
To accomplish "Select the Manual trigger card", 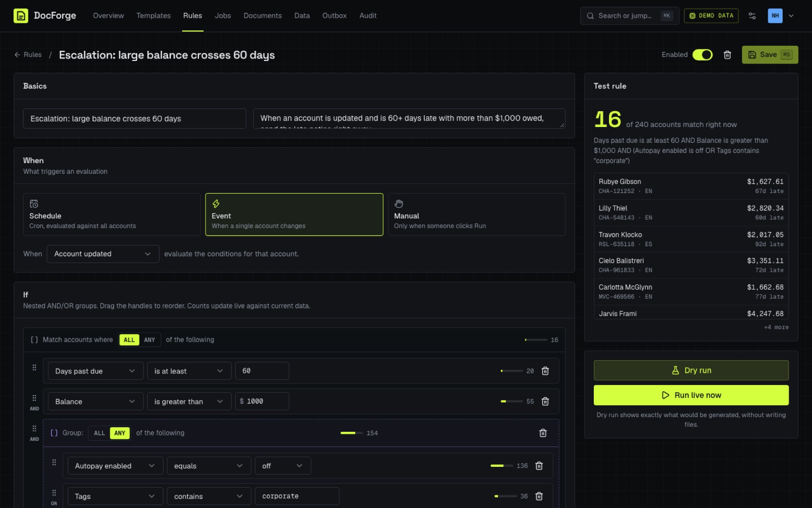I will 477,214.
